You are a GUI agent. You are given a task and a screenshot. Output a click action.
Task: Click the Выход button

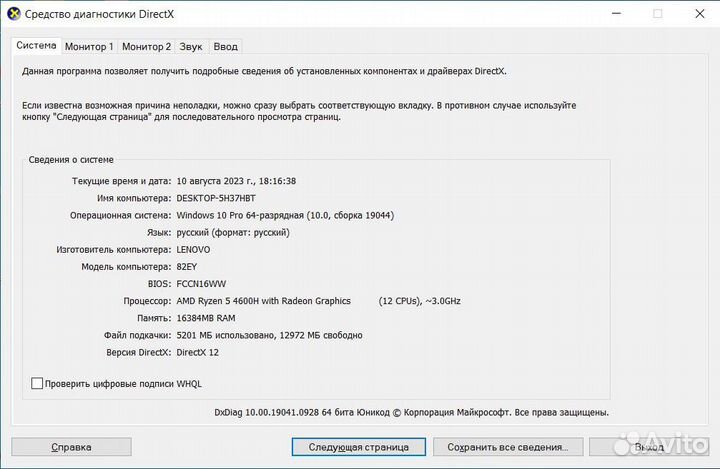click(x=649, y=447)
